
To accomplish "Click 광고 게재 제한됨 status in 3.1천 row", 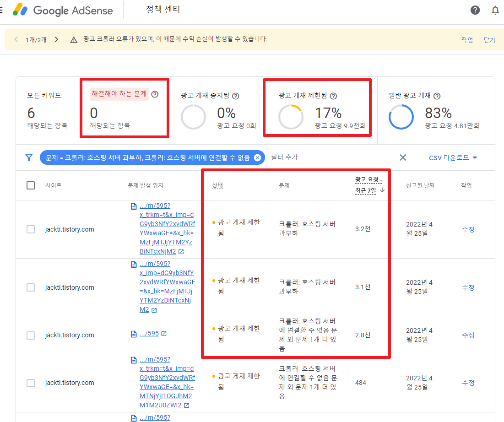I will (236, 286).
